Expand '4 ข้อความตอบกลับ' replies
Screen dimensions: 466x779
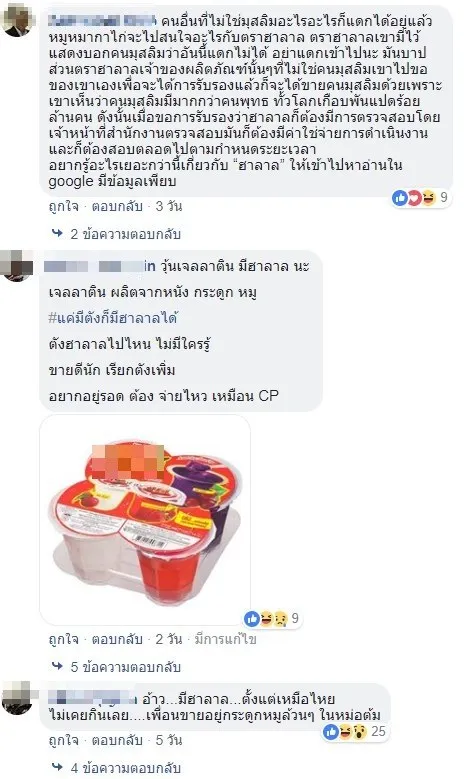tap(125, 768)
